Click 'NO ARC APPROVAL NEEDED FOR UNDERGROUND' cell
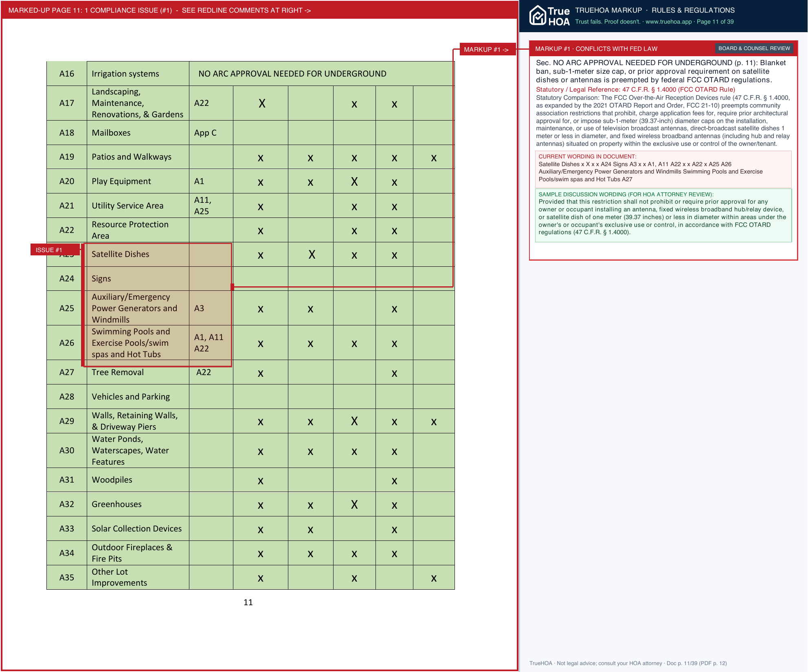This screenshot has width=808, height=672. pyautogui.click(x=321, y=74)
